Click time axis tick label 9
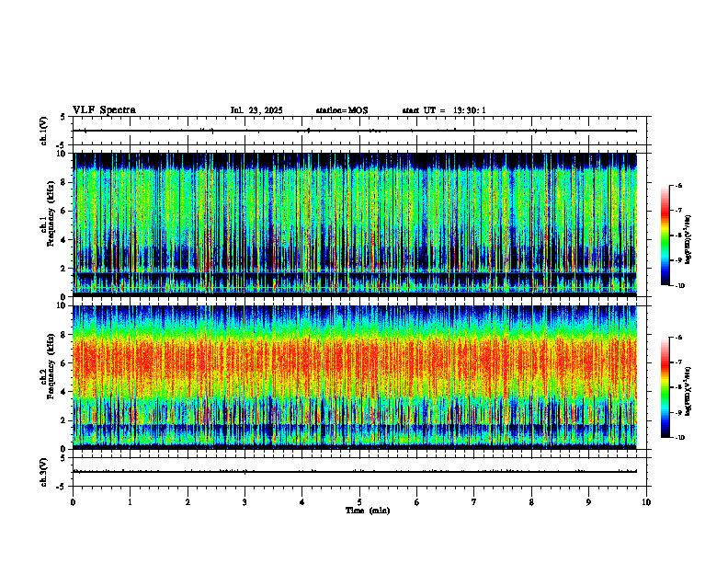The image size is (728, 563). point(588,502)
